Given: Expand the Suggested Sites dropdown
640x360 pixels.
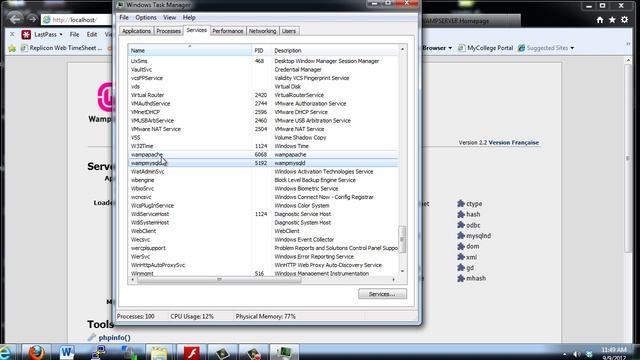Looking at the screenshot, I should (x=572, y=48).
